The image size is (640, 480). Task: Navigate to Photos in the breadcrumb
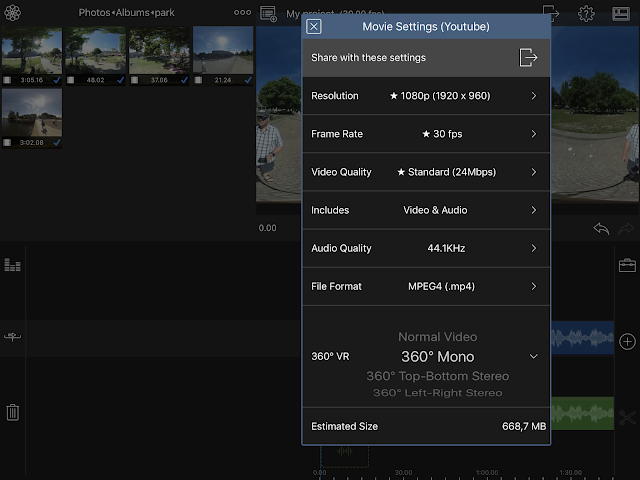tap(94, 13)
